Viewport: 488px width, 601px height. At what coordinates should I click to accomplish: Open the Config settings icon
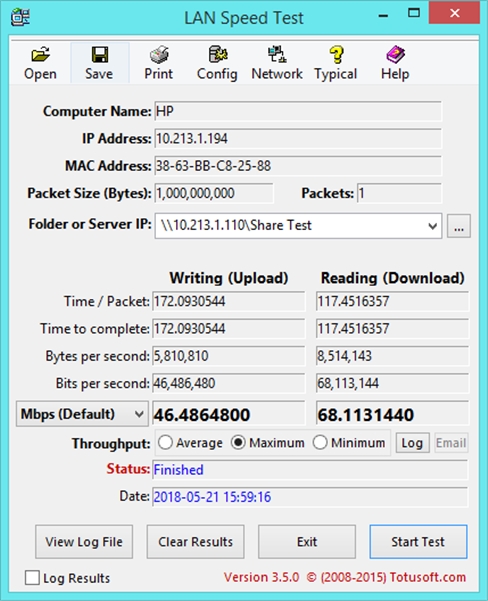[217, 63]
